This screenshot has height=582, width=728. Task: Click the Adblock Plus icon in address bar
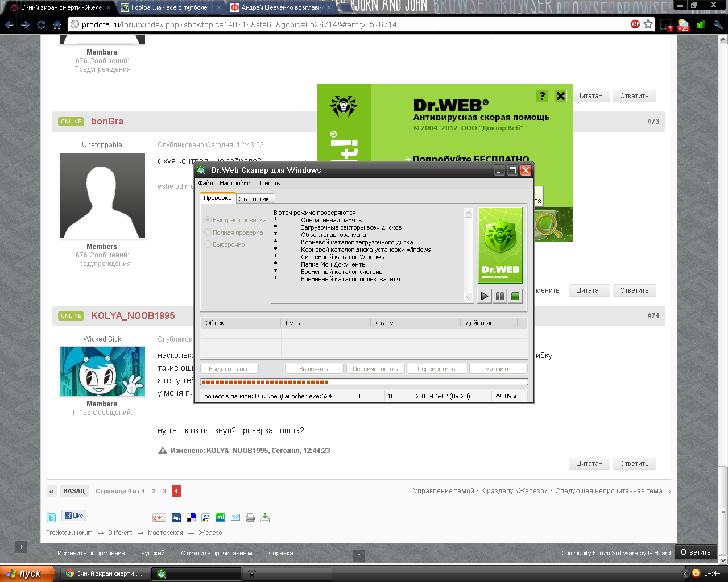click(x=635, y=24)
